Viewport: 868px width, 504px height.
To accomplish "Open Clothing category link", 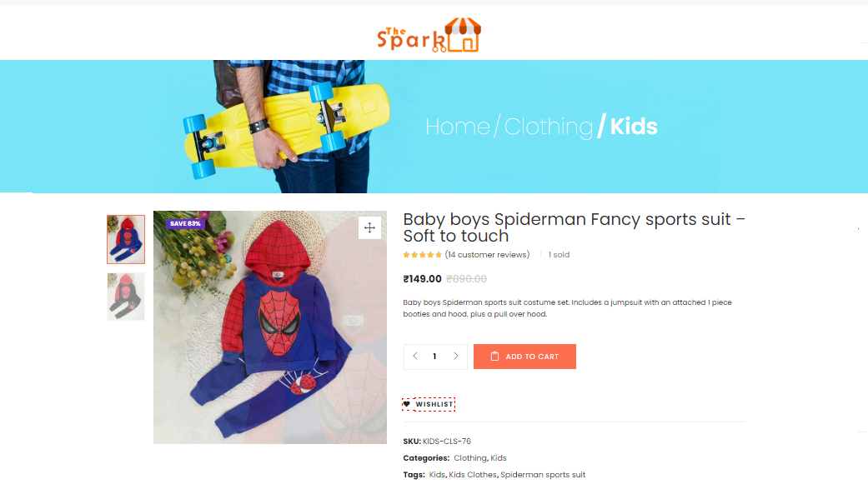I will coord(470,458).
